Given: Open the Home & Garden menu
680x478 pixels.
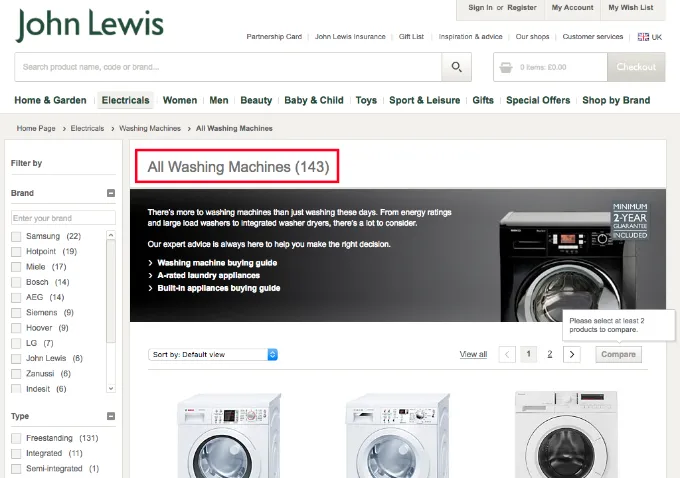Looking at the screenshot, I should (50, 100).
